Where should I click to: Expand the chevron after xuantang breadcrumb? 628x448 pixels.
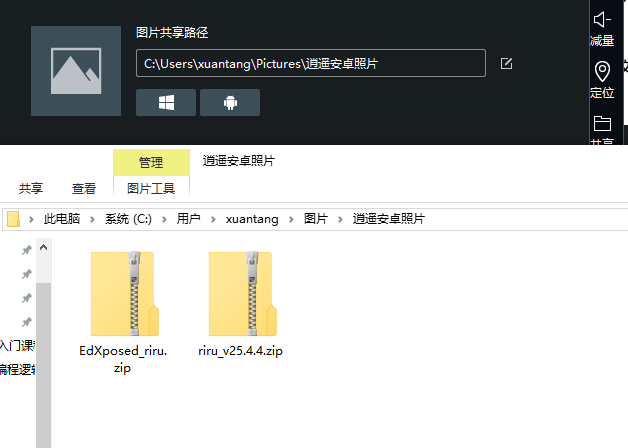[x=291, y=219]
